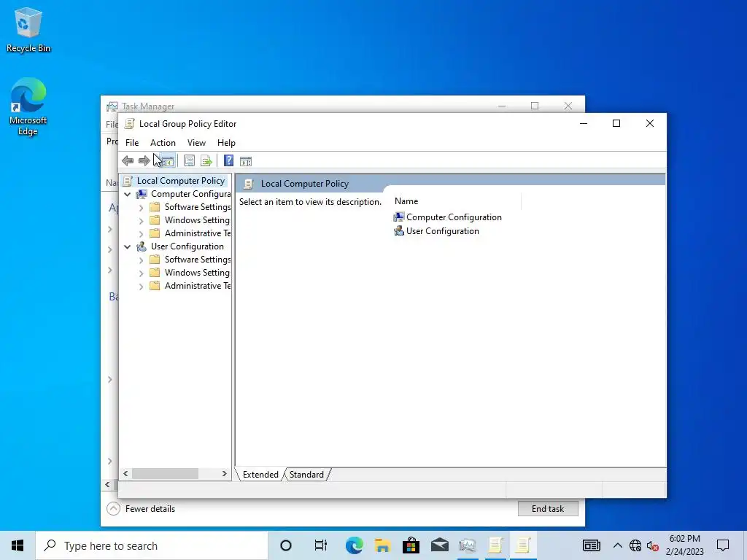Open Task View from the taskbar
This screenshot has height=560, width=747.
coord(321,545)
